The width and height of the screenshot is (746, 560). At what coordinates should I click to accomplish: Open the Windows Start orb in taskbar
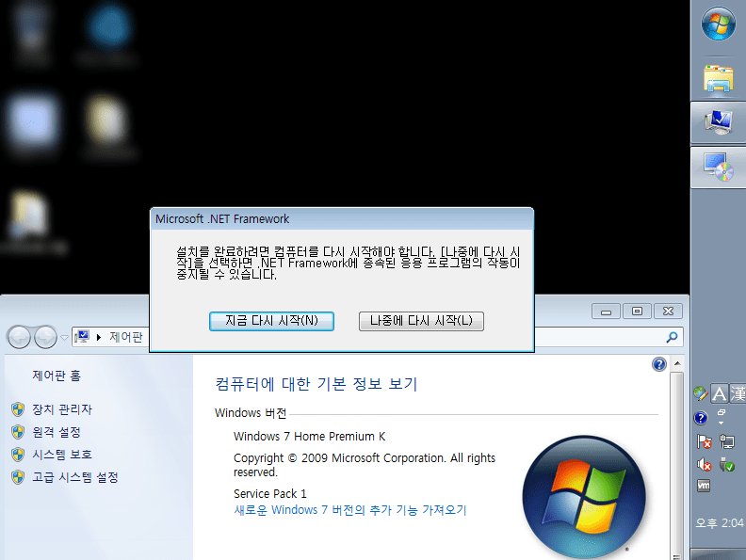pyautogui.click(x=718, y=23)
